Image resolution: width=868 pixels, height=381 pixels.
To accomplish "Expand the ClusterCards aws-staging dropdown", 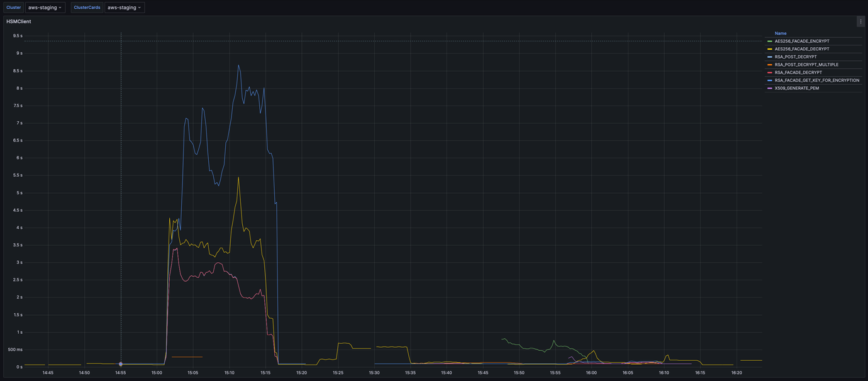I will 125,8.
